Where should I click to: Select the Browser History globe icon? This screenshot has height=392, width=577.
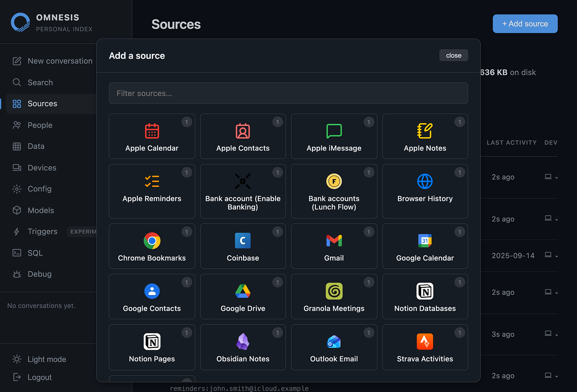[425, 181]
